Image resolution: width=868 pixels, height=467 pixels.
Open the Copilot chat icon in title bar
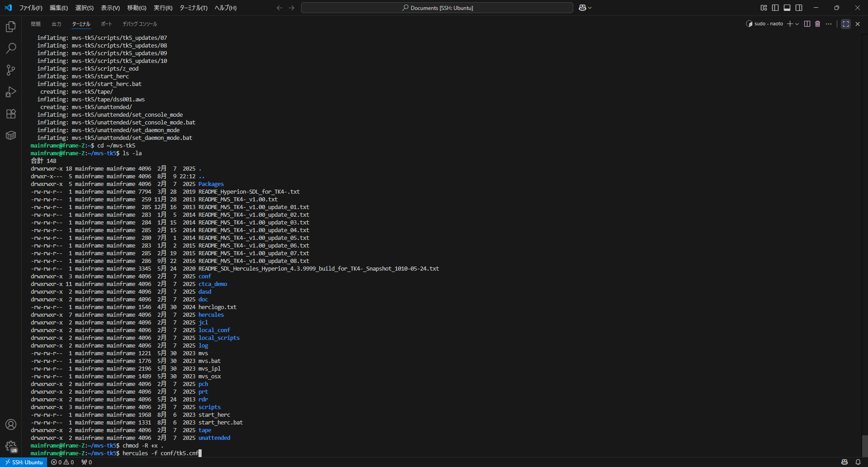point(582,8)
